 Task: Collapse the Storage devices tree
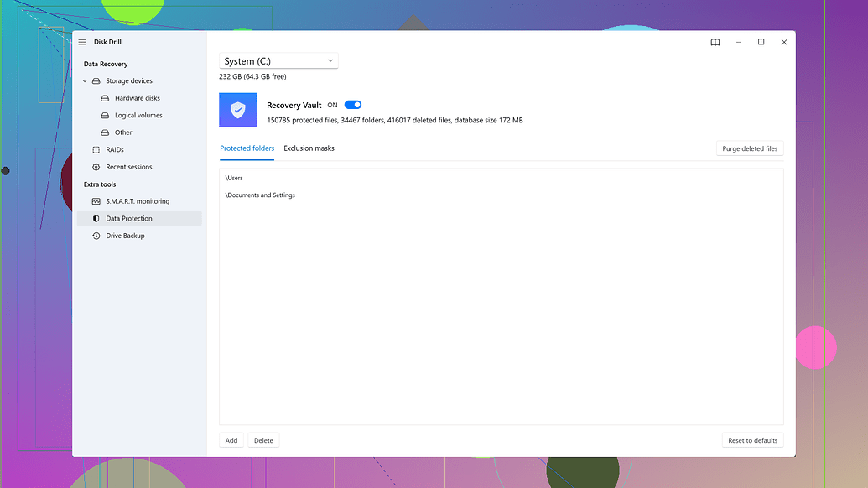click(84, 80)
